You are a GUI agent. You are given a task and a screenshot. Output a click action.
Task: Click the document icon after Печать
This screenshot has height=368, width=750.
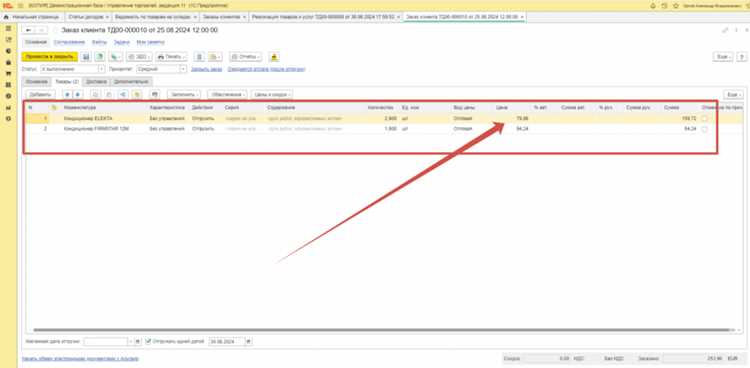click(x=199, y=57)
